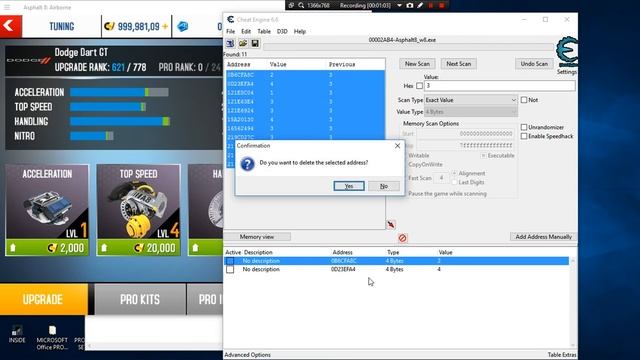Switch to the PRO KITS tab
Viewport: 640px width, 360px height.
(140, 299)
